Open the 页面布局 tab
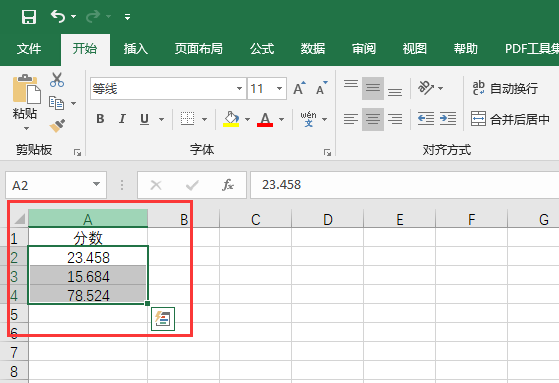559x383 pixels. click(x=199, y=48)
